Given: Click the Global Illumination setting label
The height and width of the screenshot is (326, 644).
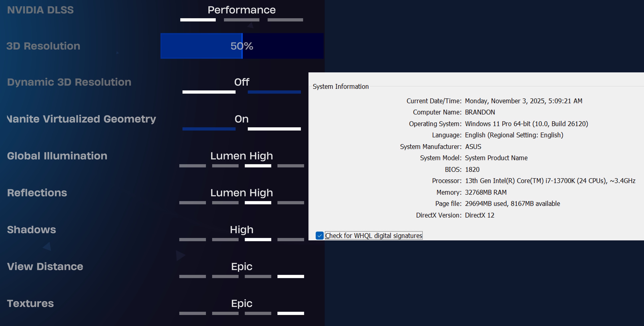Looking at the screenshot, I should [x=57, y=156].
